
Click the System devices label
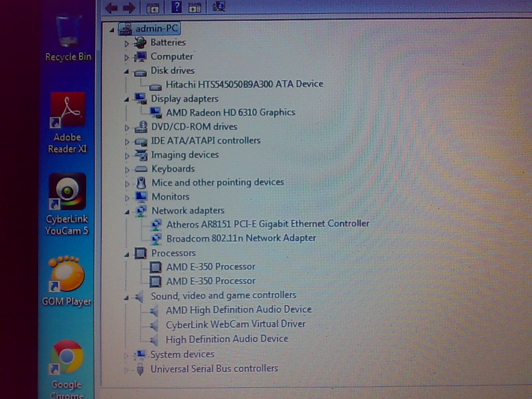(x=182, y=354)
